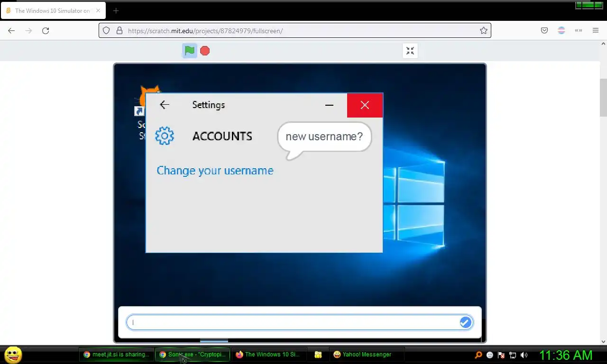
Task: Open a new browser tab with plus
Action: click(116, 10)
